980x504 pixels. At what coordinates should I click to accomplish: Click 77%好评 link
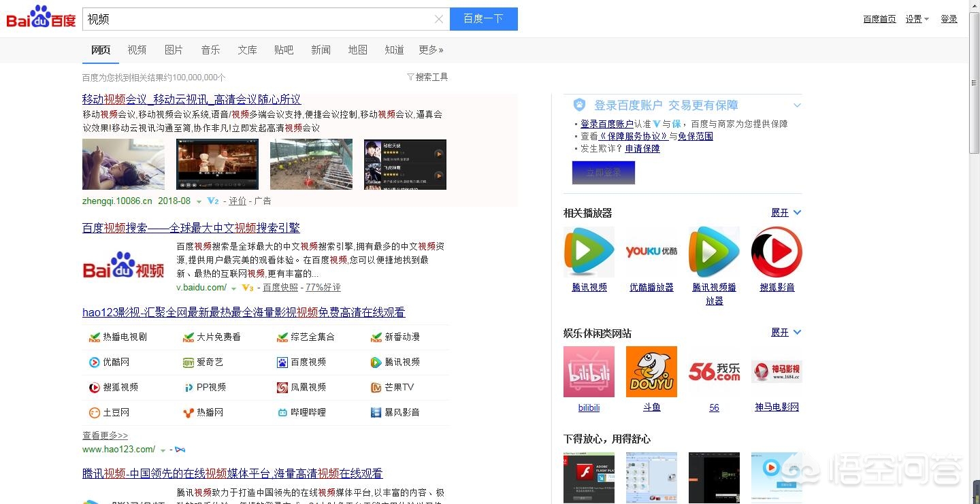[x=323, y=287]
